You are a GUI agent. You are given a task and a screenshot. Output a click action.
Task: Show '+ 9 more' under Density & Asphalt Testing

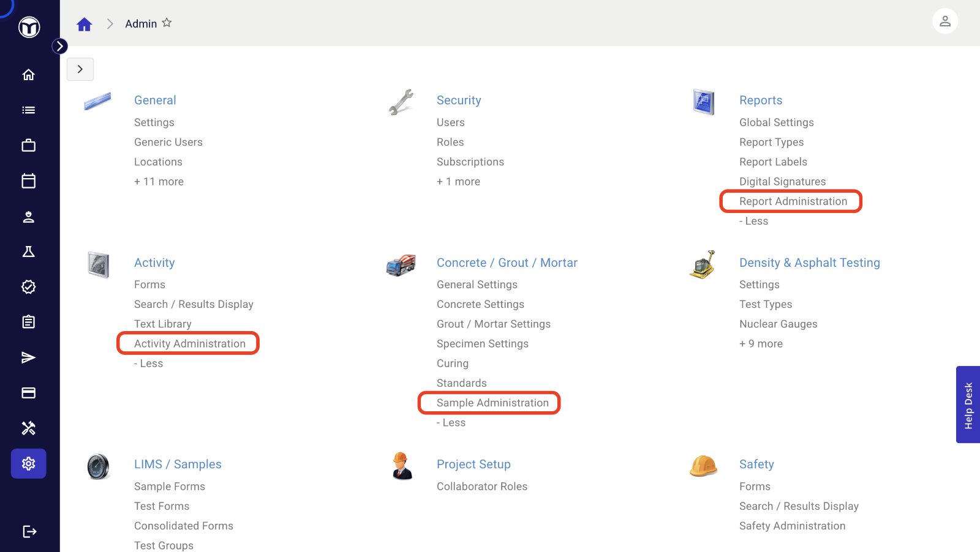761,344
